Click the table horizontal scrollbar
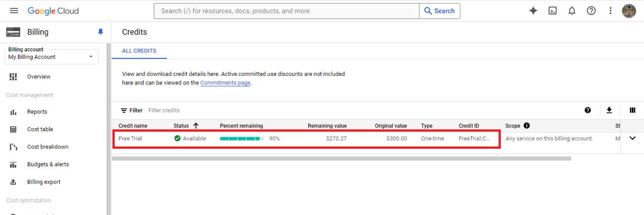Image resolution: width=644 pixels, height=215 pixels. point(342,159)
